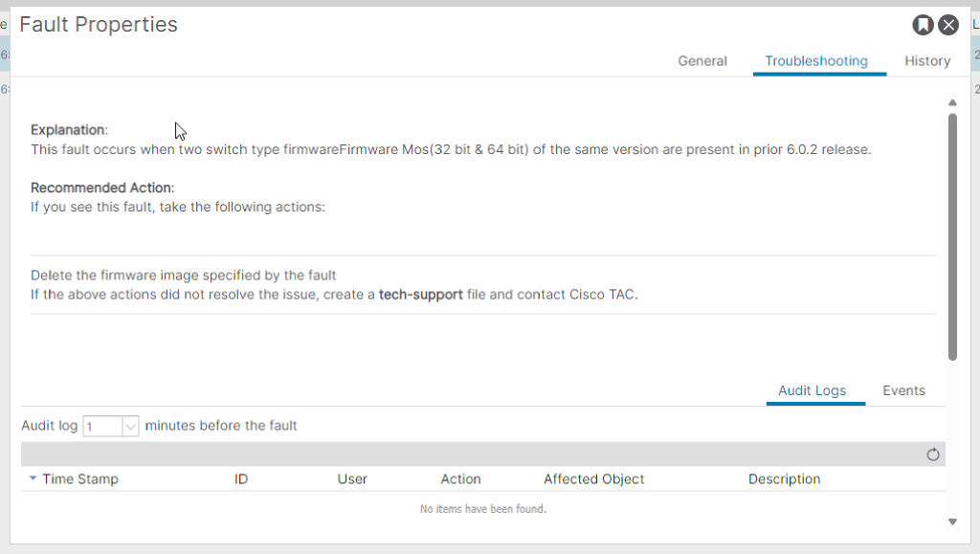Click the Action column header
Viewport: 980px width, 554px height.
pos(460,479)
